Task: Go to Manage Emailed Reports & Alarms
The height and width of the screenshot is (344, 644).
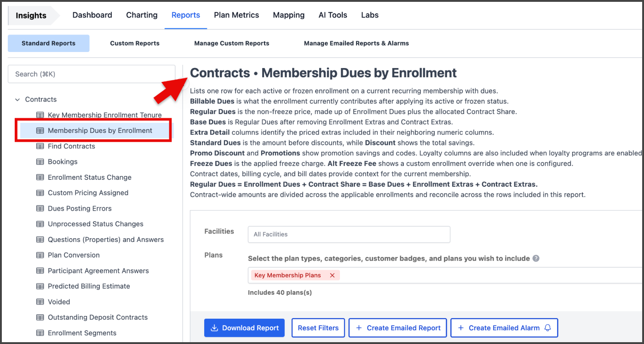Action: pos(356,43)
